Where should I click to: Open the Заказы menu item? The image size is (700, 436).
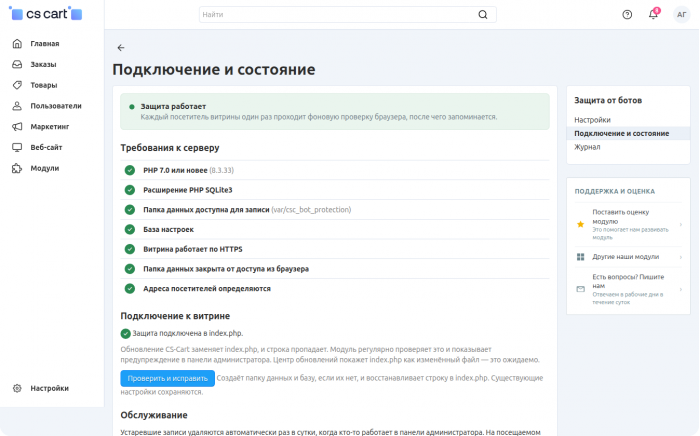coord(43,64)
